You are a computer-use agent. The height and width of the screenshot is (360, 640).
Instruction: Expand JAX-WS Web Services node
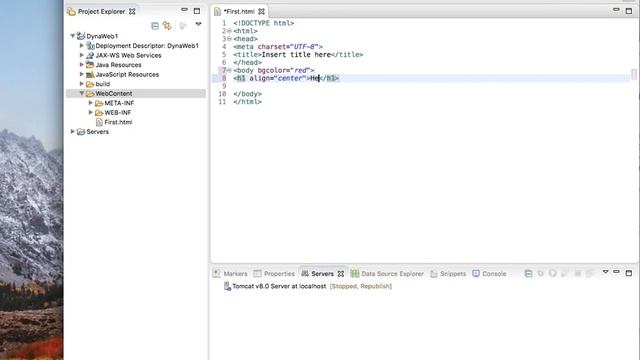pos(82,55)
